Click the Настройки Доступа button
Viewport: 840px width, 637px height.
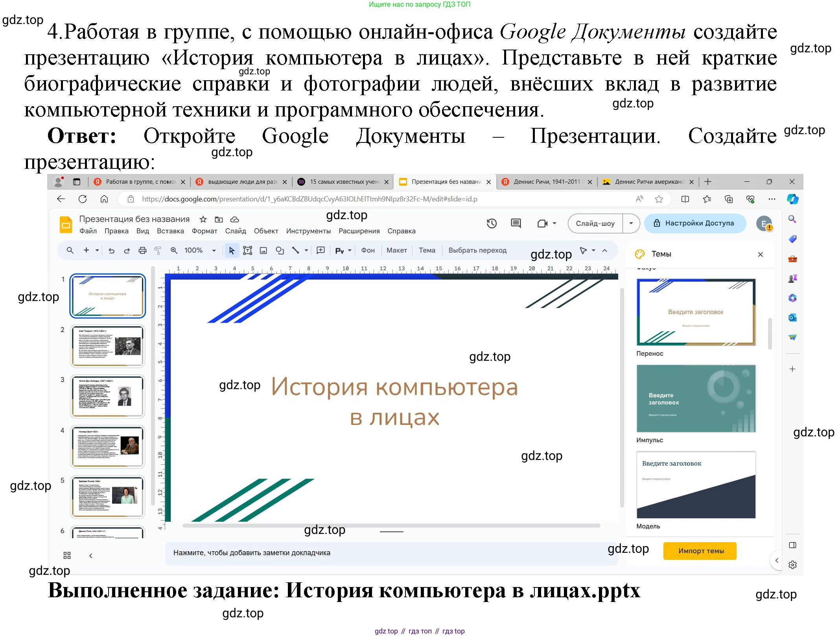tap(695, 223)
